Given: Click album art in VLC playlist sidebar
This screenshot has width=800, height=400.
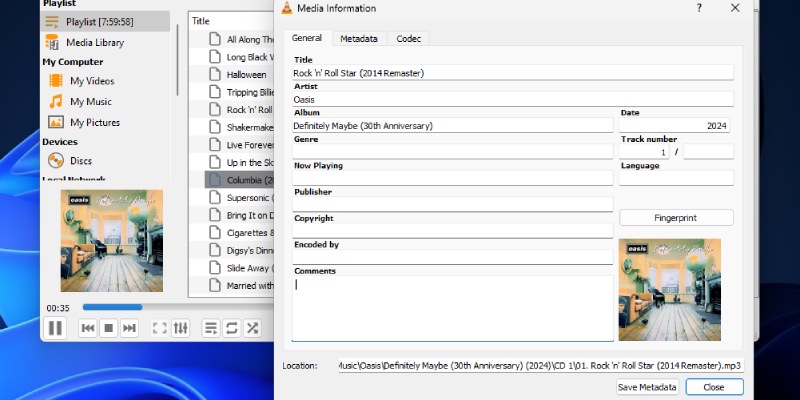Looking at the screenshot, I should click(112, 241).
